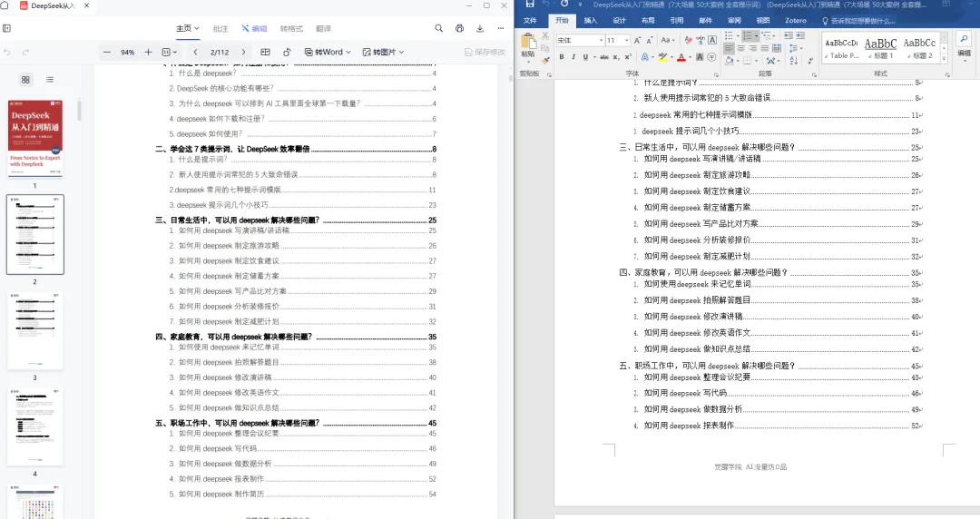Open the bullet list dropdown arrow in Word
The width and height of the screenshot is (980, 519).
pos(736,35)
